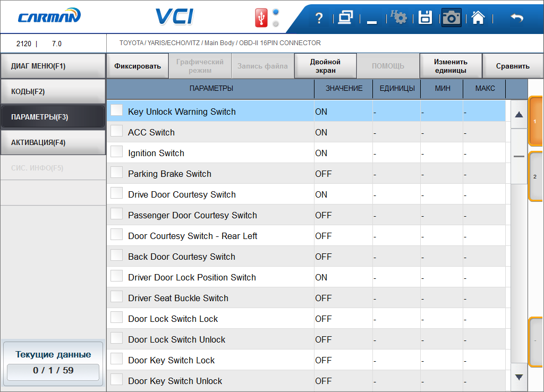
Task: Open КОДЫ(F2) section
Action: [x=53, y=91]
